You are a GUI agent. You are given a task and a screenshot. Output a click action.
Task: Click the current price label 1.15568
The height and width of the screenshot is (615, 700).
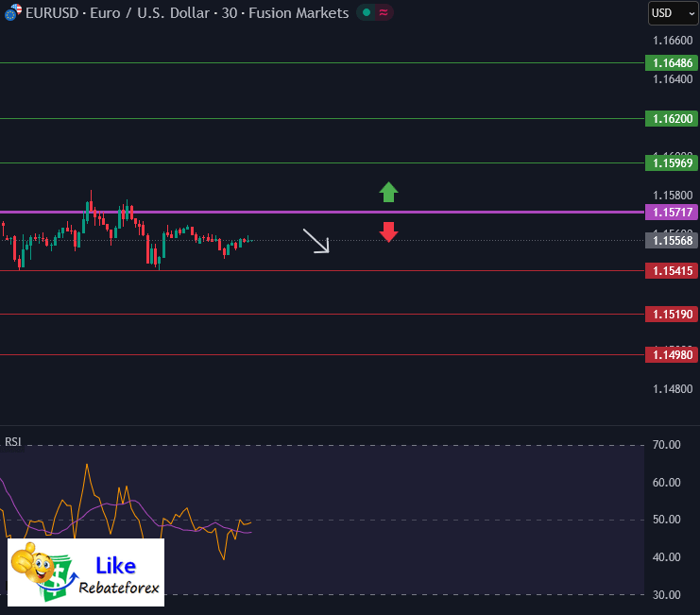tap(672, 241)
